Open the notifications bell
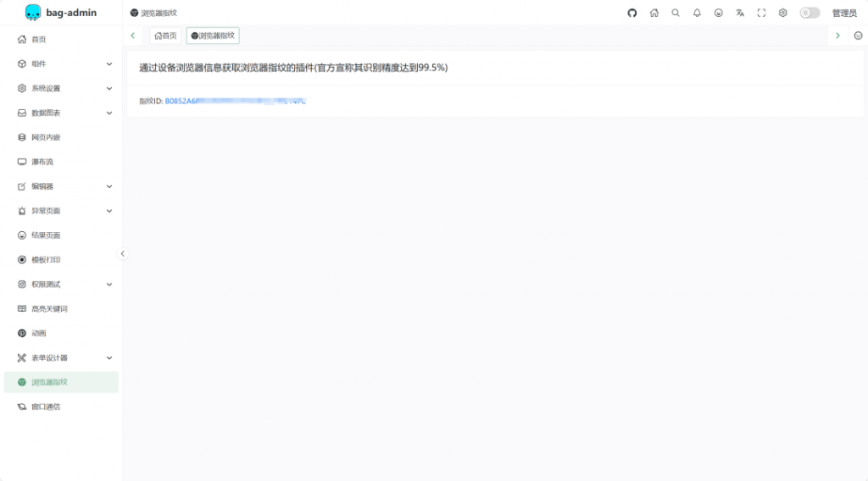 (697, 13)
